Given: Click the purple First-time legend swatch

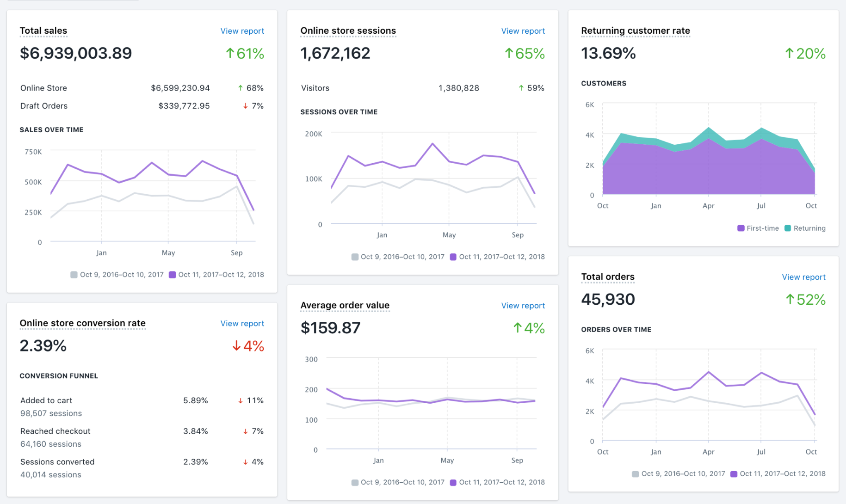Looking at the screenshot, I should tap(741, 228).
